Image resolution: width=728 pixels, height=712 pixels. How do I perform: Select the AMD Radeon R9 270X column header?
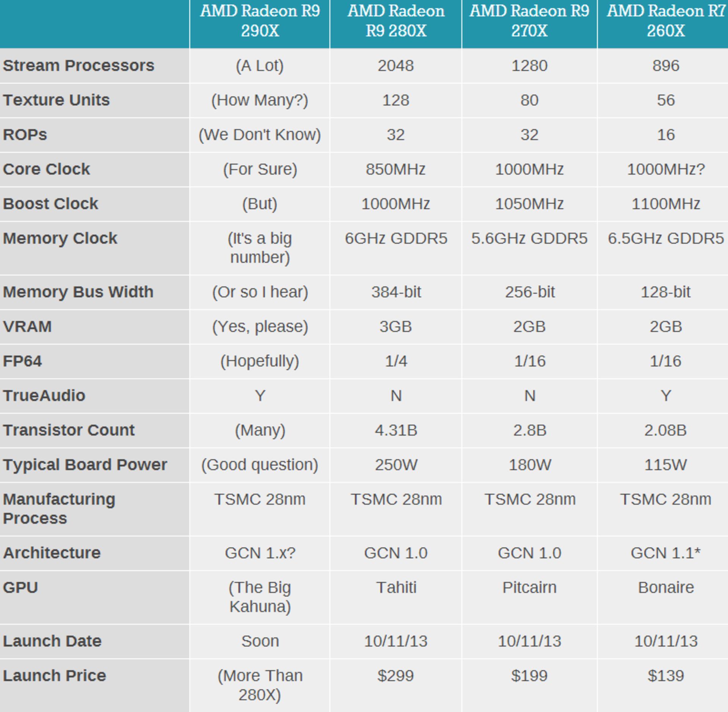point(529,21)
